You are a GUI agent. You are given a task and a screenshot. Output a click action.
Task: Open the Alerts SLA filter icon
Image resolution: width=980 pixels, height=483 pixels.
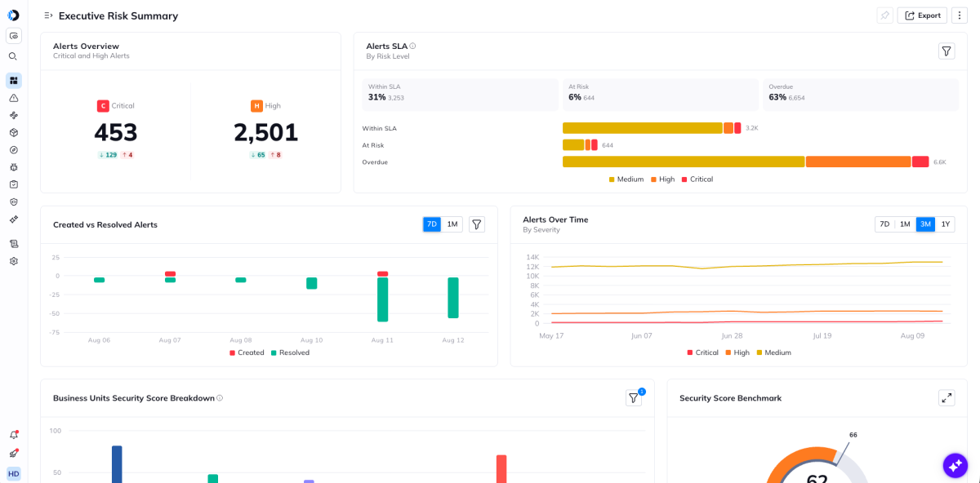click(x=947, y=51)
